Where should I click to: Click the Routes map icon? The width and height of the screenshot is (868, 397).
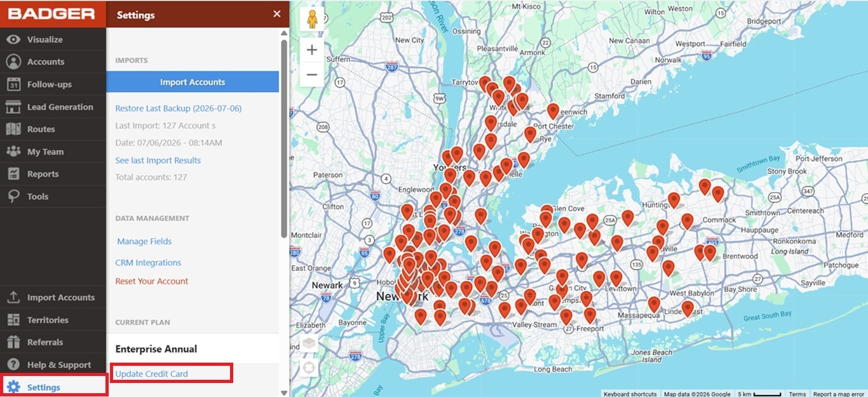point(13,129)
